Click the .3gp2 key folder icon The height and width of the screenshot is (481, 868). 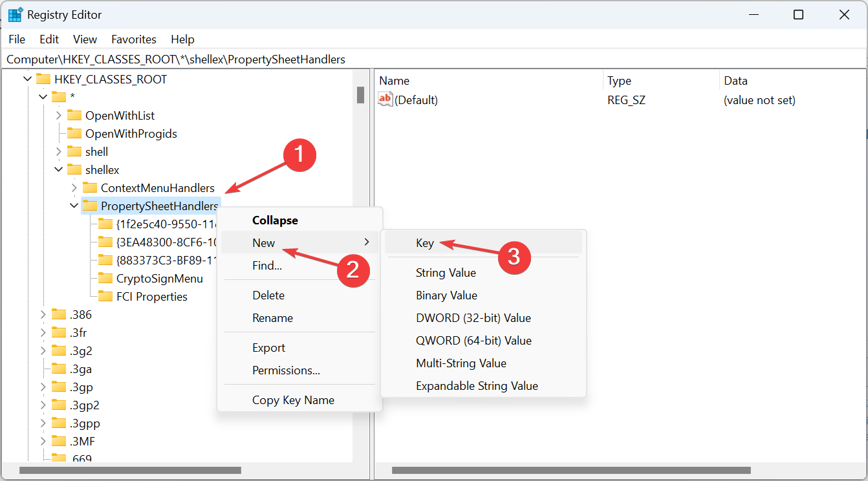59,405
